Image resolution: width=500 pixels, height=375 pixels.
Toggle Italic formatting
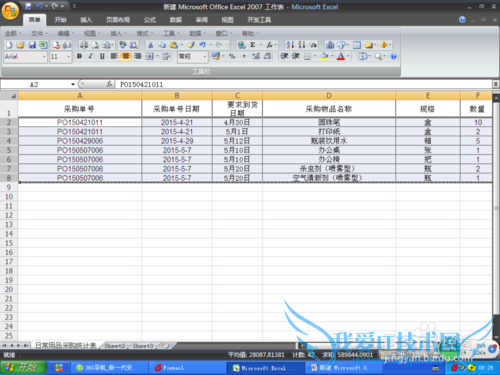point(90,56)
